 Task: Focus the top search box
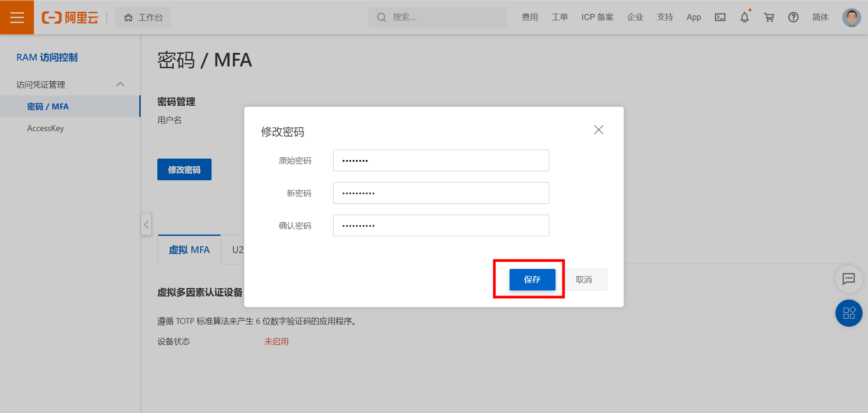437,17
